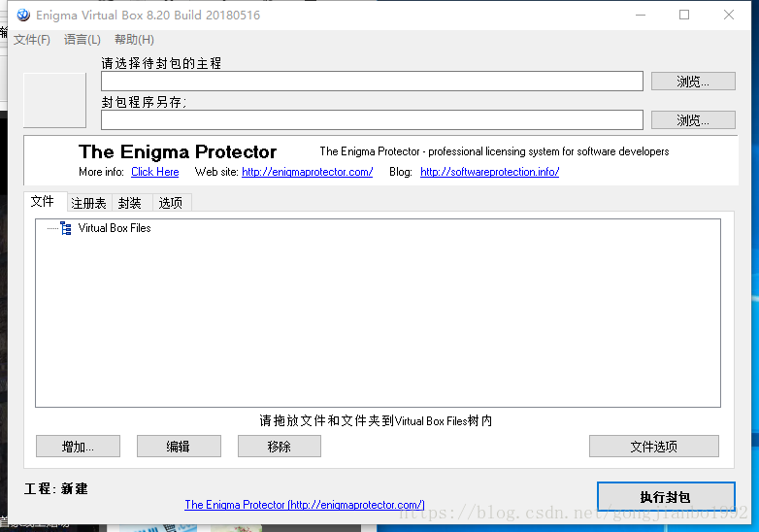
Task: Switch to the 封装 tab
Action: (130, 203)
